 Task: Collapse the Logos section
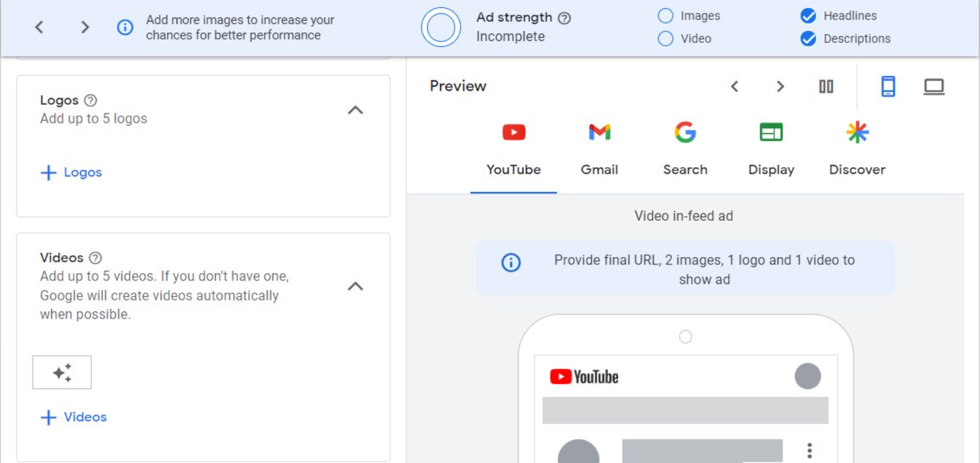tap(355, 110)
